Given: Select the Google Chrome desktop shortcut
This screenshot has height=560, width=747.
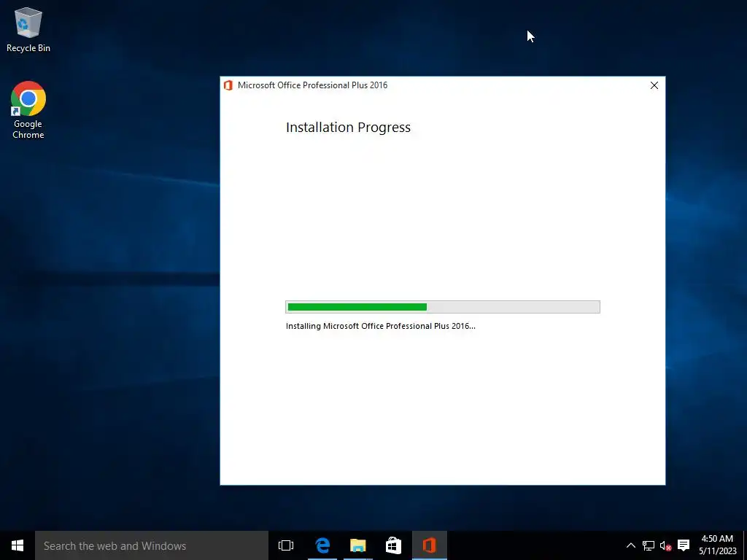Looking at the screenshot, I should click(x=28, y=110).
